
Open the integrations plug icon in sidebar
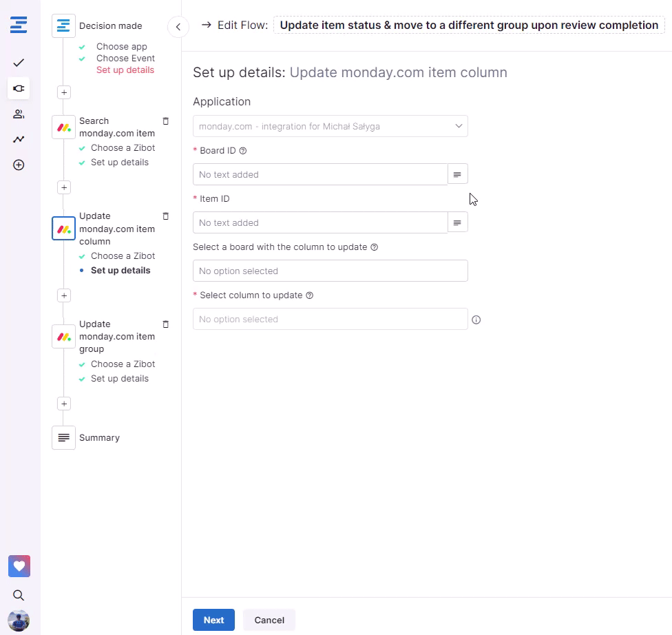pyautogui.click(x=19, y=88)
